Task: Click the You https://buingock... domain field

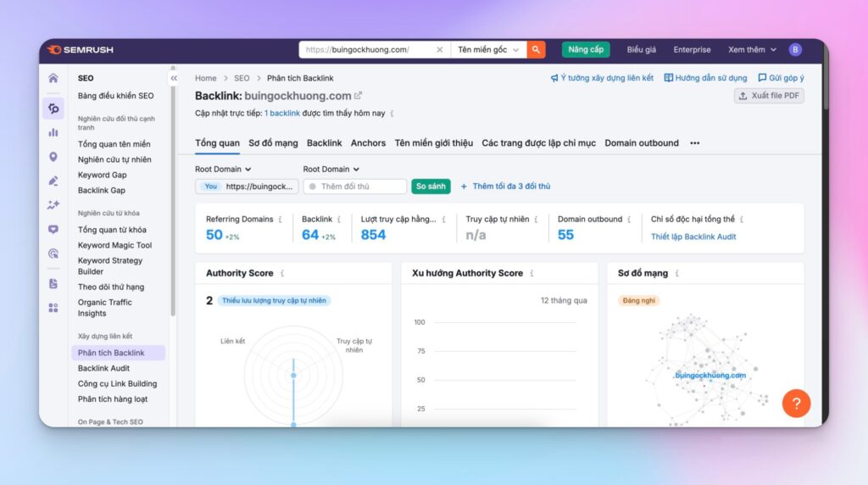Action: (247, 187)
